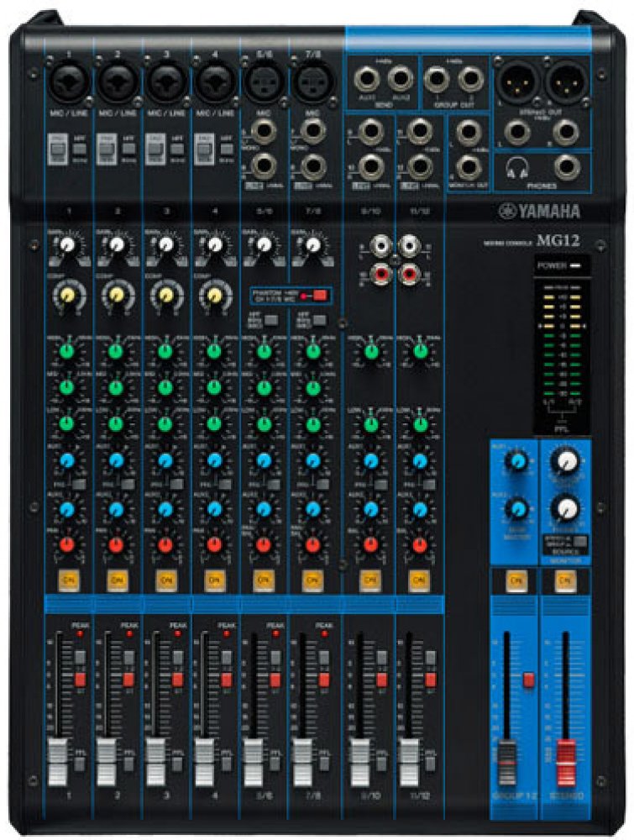The image size is (634, 840).
Task: Toggle the STEREO master ON button
Action: 566,580
